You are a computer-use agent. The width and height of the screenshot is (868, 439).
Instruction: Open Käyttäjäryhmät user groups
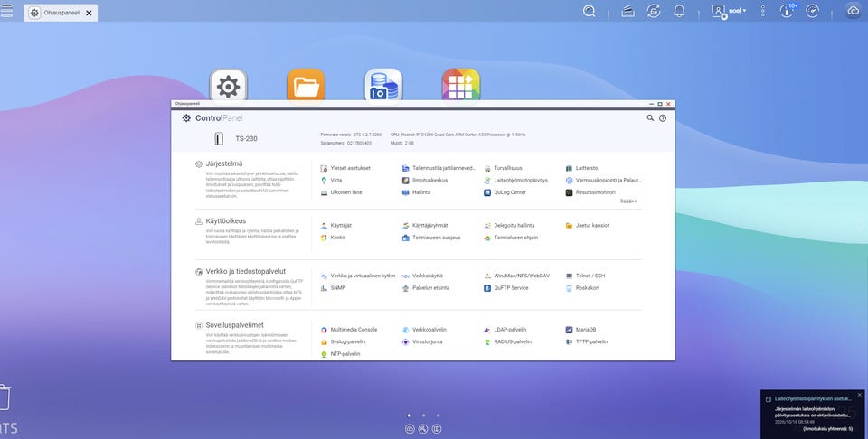click(x=425, y=226)
